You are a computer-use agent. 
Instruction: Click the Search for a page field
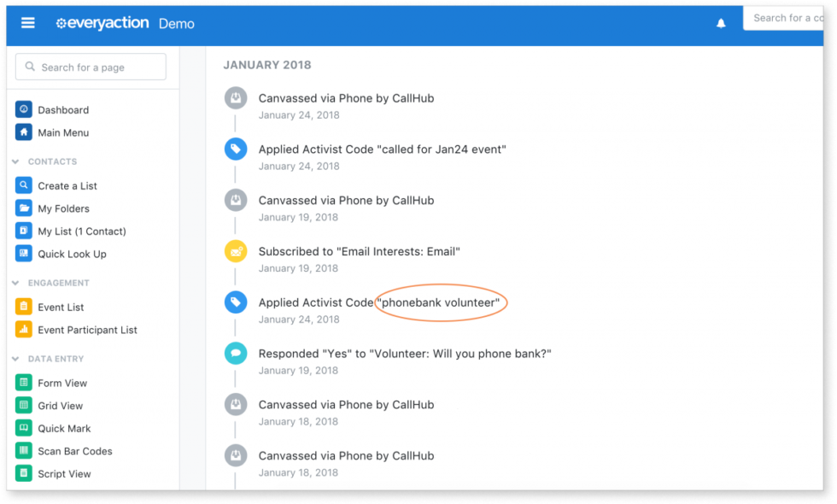pyautogui.click(x=90, y=67)
